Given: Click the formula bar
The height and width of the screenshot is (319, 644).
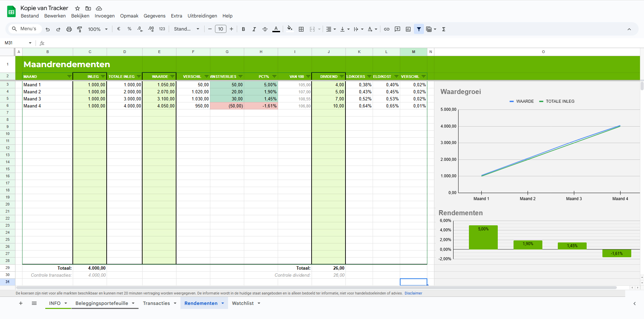Looking at the screenshot, I should pyautogui.click(x=342, y=43).
